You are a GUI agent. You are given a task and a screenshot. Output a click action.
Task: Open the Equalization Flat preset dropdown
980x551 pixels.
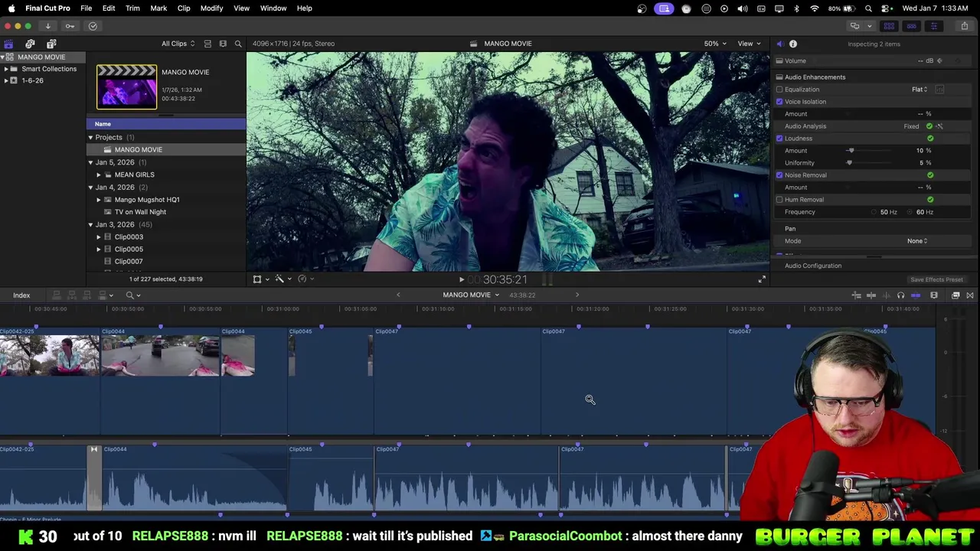point(920,90)
